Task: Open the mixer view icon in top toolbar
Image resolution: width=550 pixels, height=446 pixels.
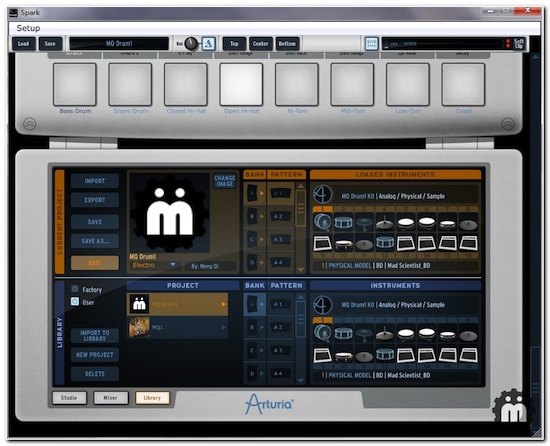Action: (371, 44)
